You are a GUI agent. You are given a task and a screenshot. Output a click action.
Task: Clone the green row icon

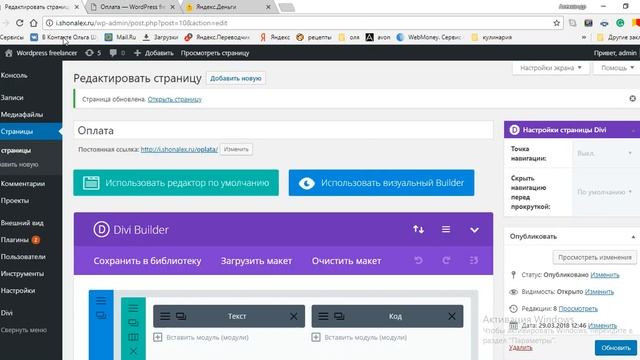[x=133, y=322]
